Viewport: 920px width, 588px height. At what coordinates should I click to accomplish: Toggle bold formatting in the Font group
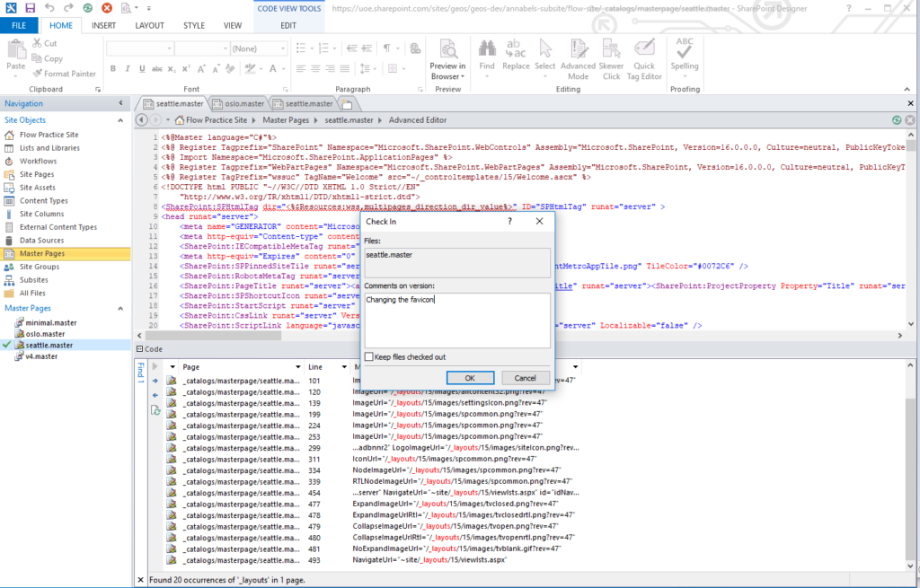[113, 68]
